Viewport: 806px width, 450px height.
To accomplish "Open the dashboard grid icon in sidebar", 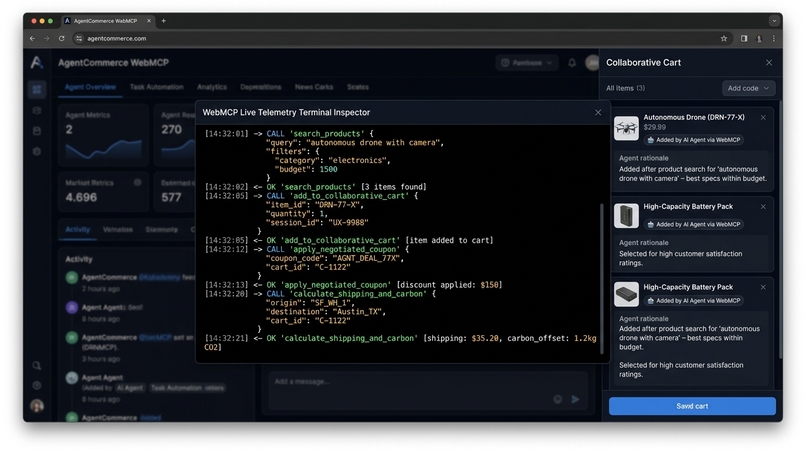I will pos(36,89).
